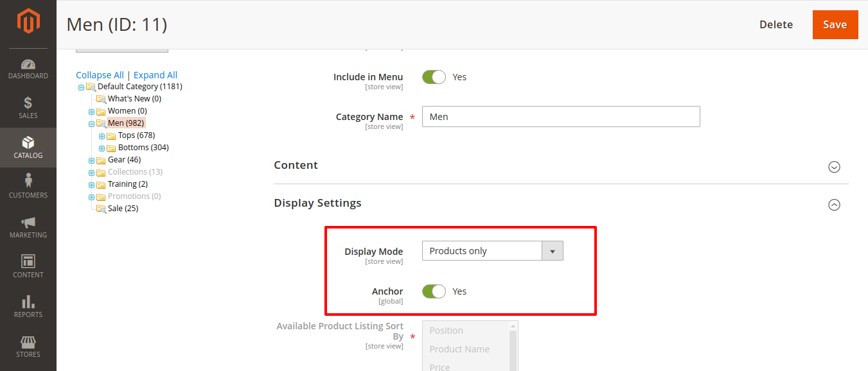Open the Catalog box icon

click(x=28, y=143)
